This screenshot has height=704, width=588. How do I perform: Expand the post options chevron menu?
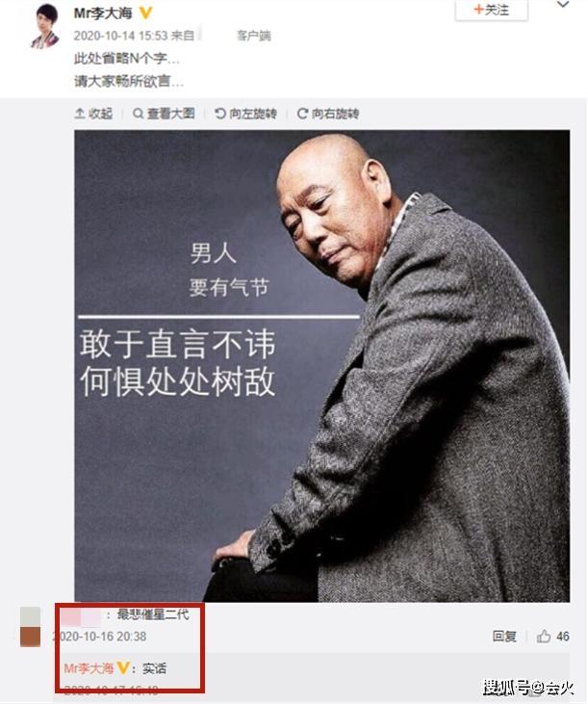[562, 5]
